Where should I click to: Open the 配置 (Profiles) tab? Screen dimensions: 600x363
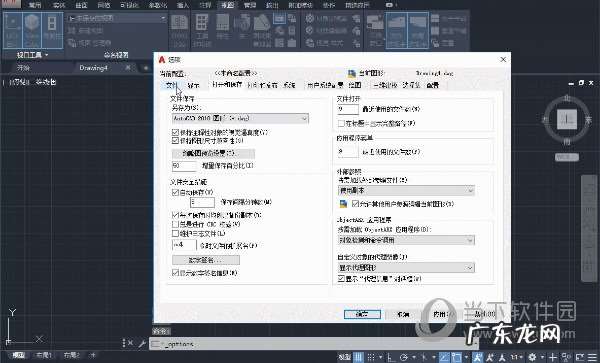coord(433,85)
